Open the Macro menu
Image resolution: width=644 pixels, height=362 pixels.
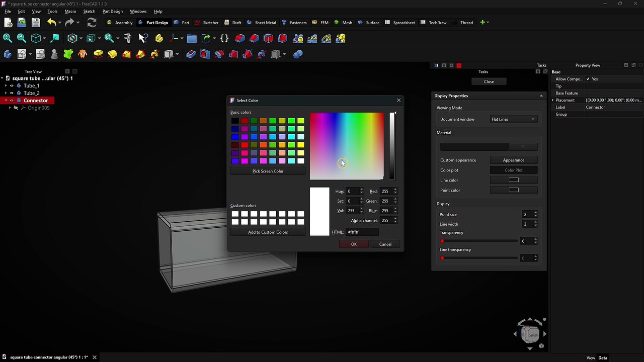[x=70, y=11]
